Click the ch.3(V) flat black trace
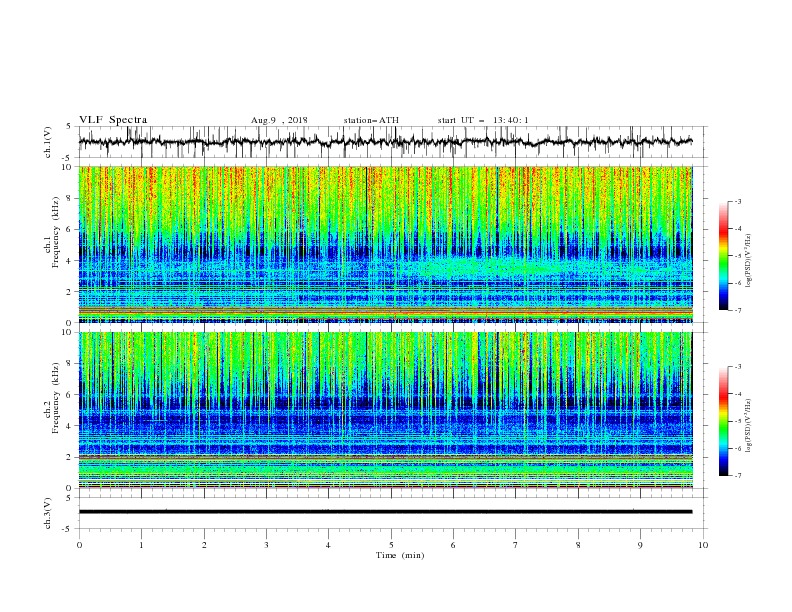Screen dimensions: 792x612 (x=385, y=512)
